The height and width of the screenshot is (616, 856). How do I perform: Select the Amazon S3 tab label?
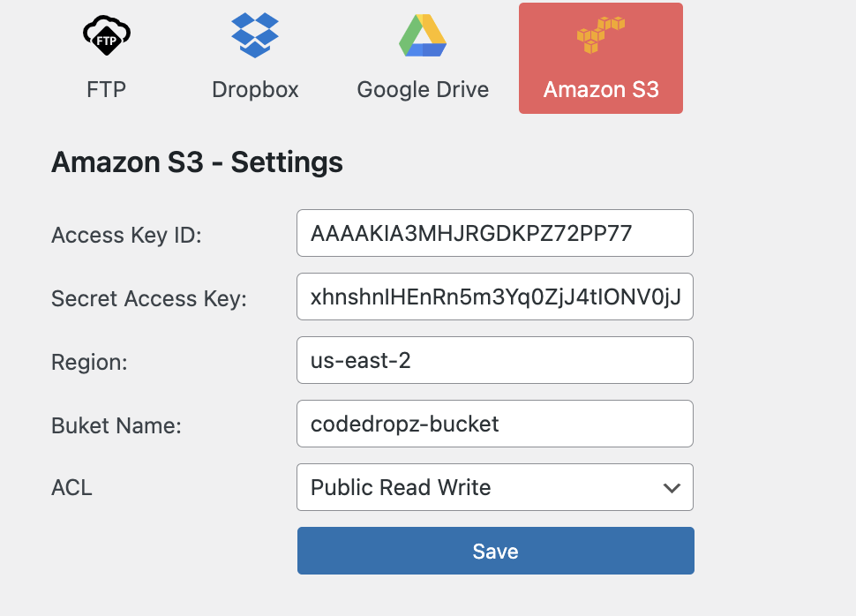[601, 89]
